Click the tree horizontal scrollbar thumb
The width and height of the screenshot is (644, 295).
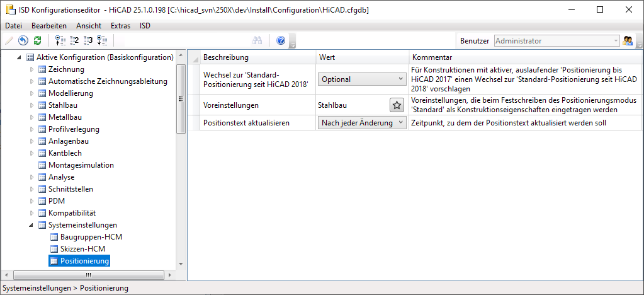88,275
